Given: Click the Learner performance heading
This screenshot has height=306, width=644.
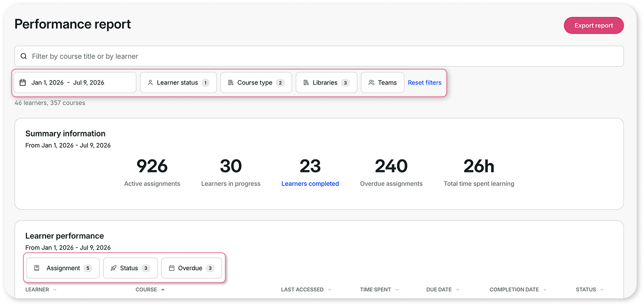Looking at the screenshot, I should pyautogui.click(x=64, y=236).
